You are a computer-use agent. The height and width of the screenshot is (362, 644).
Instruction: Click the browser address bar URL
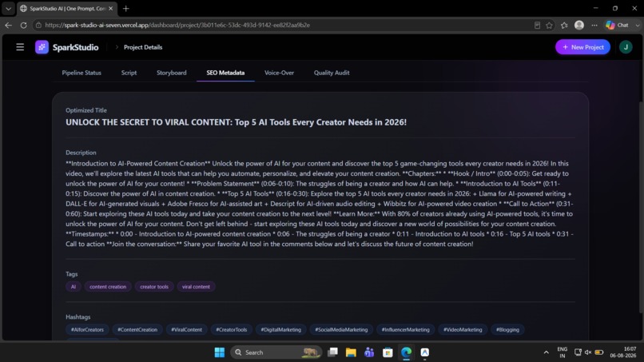pos(177,25)
